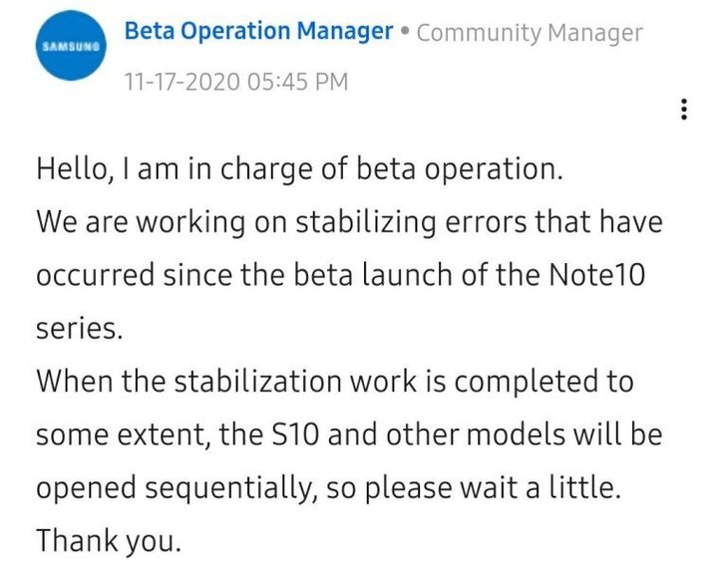728x566 pixels.
Task: Click the "Thank you." closing line
Action: (x=108, y=541)
